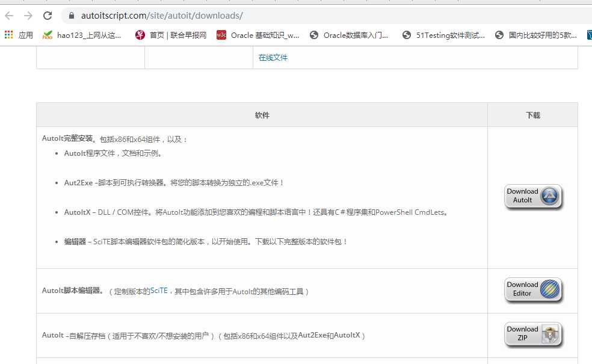Open the Oracle数据库入门 bookmark
Image resolution: width=592 pixels, height=364 pixels.
(349, 35)
